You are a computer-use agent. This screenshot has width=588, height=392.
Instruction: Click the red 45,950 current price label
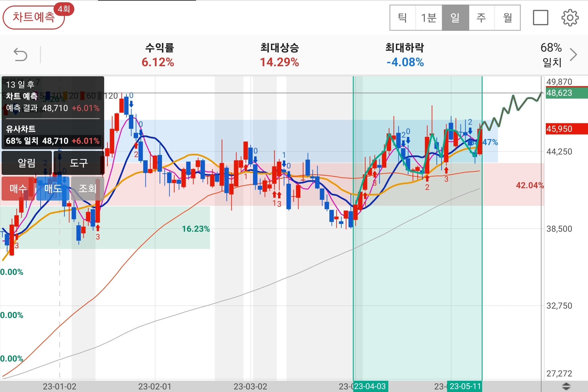567,129
